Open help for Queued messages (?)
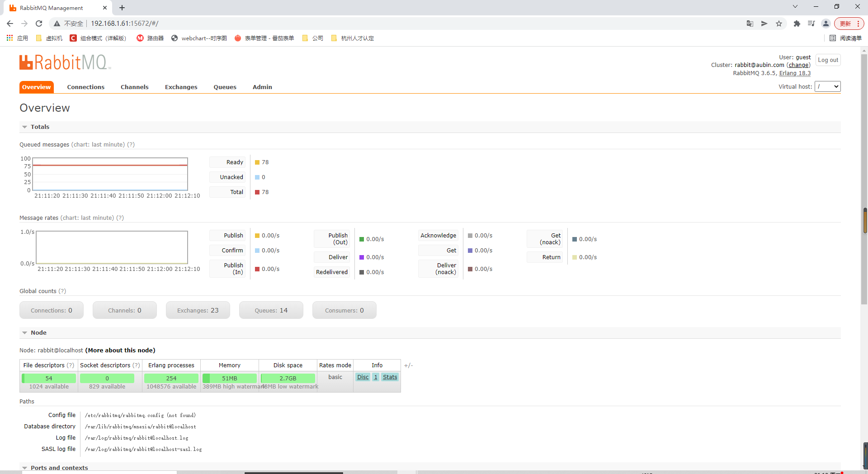The height and width of the screenshot is (474, 868). click(x=131, y=145)
